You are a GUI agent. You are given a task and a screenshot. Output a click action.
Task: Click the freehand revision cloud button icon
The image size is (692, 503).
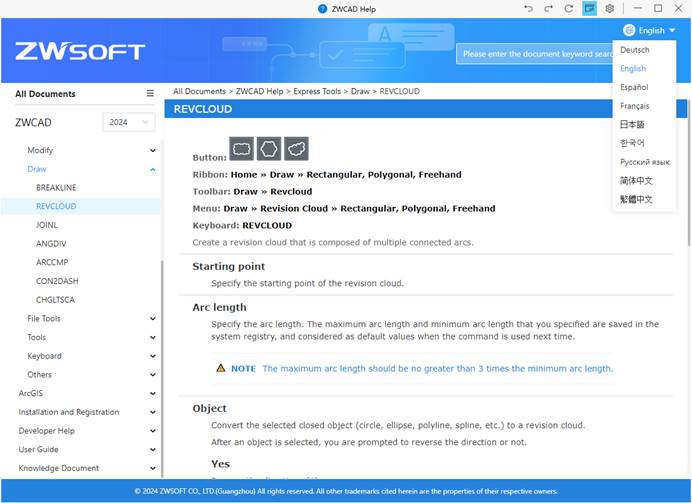[x=296, y=149]
